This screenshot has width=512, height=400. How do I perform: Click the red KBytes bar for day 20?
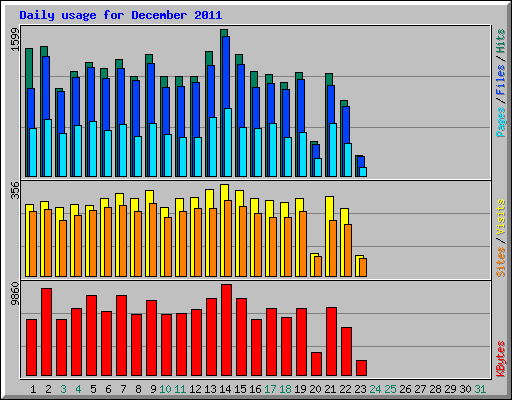(x=316, y=364)
